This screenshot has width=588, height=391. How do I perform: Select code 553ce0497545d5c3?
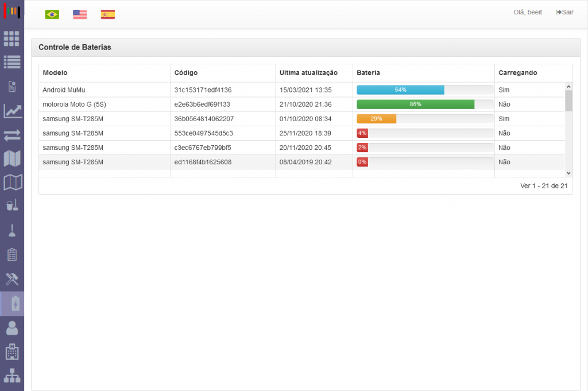pyautogui.click(x=204, y=133)
